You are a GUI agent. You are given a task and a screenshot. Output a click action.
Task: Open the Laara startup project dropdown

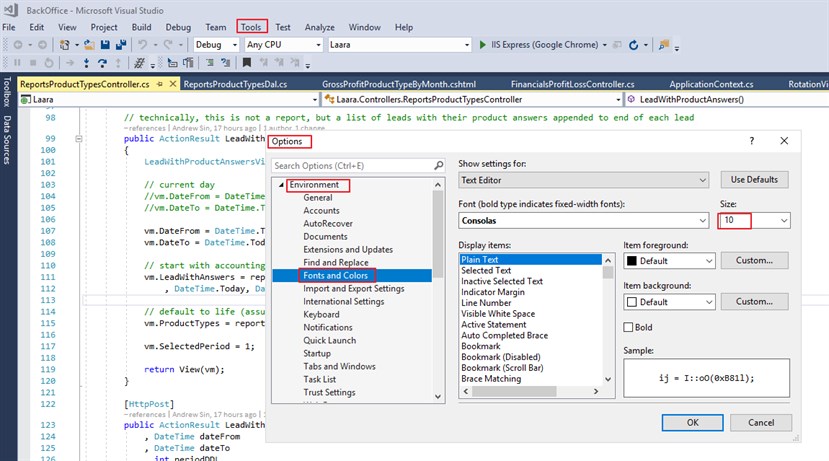(x=400, y=45)
